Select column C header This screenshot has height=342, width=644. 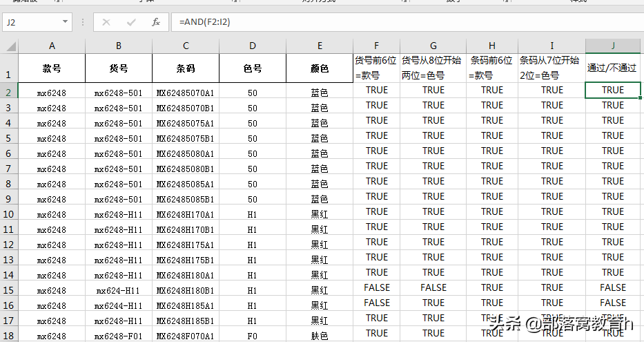[x=186, y=46]
